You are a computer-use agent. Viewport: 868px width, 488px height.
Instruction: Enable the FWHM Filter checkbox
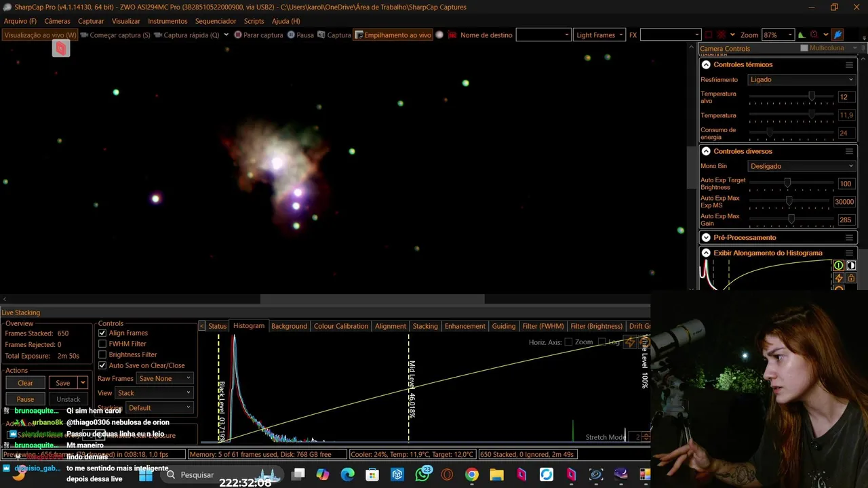(x=102, y=344)
